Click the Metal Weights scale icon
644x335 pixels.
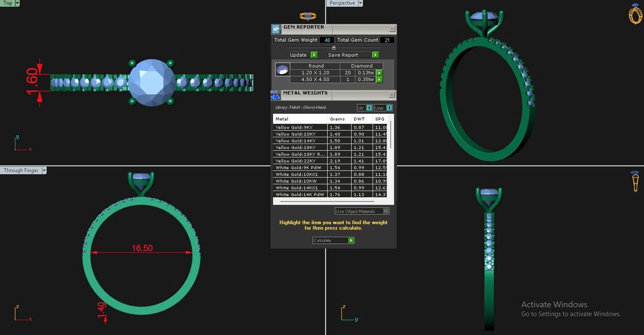[275, 95]
